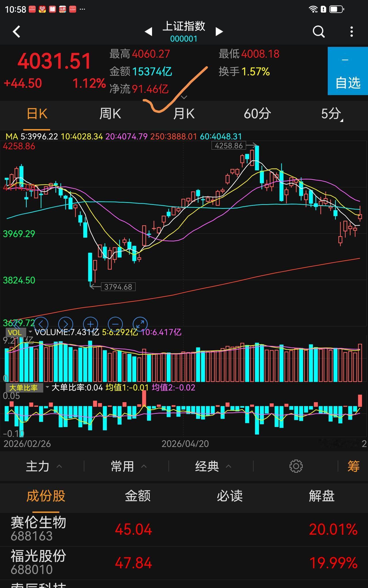Tap the status bar clock 10:58
This screenshot has width=368, height=588.
(16, 9)
